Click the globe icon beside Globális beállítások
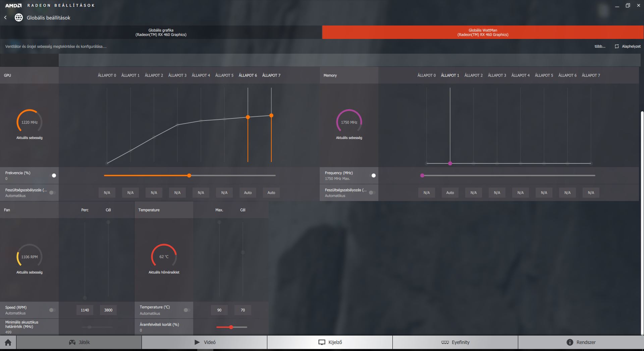This screenshot has width=644, height=351. coord(19,17)
